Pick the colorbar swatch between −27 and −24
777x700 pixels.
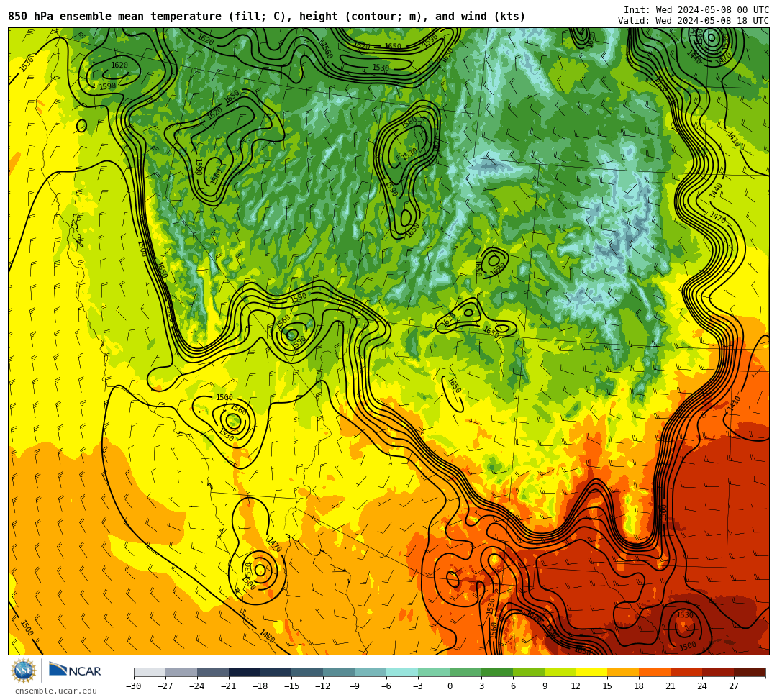click(x=181, y=672)
